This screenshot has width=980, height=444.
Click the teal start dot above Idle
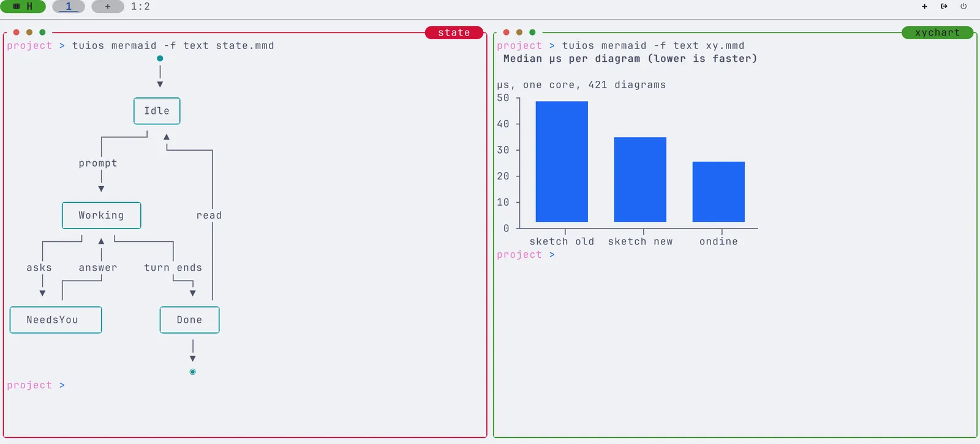point(160,59)
